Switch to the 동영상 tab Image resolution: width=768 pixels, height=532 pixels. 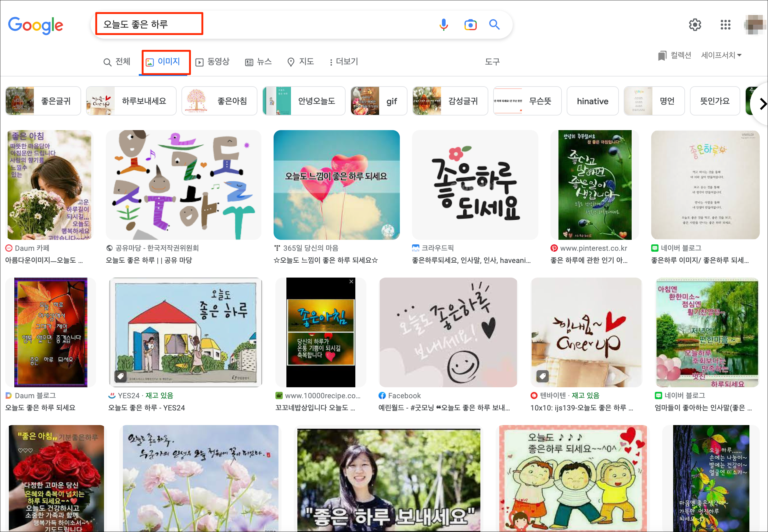point(213,62)
